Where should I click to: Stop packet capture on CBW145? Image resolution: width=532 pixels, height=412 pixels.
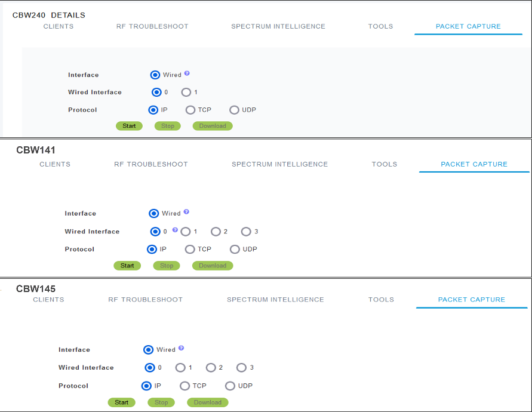tap(161, 402)
